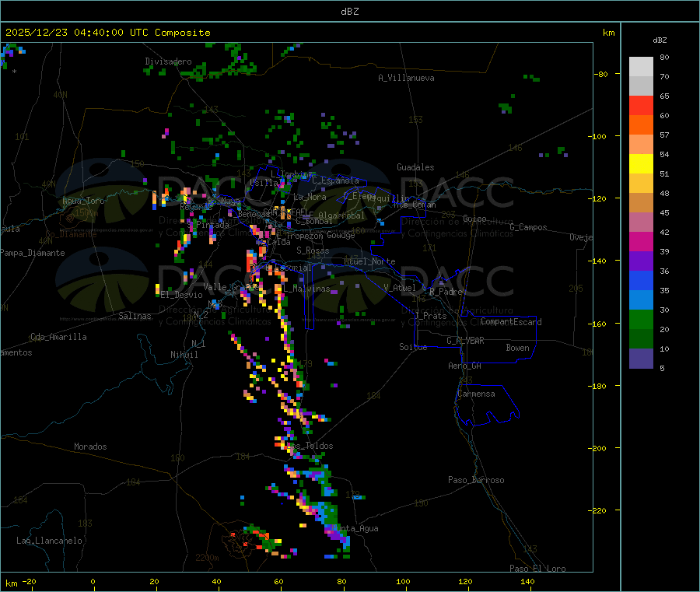Click the Atuel_Norte map label
This screenshot has width=700, height=592.
(369, 261)
